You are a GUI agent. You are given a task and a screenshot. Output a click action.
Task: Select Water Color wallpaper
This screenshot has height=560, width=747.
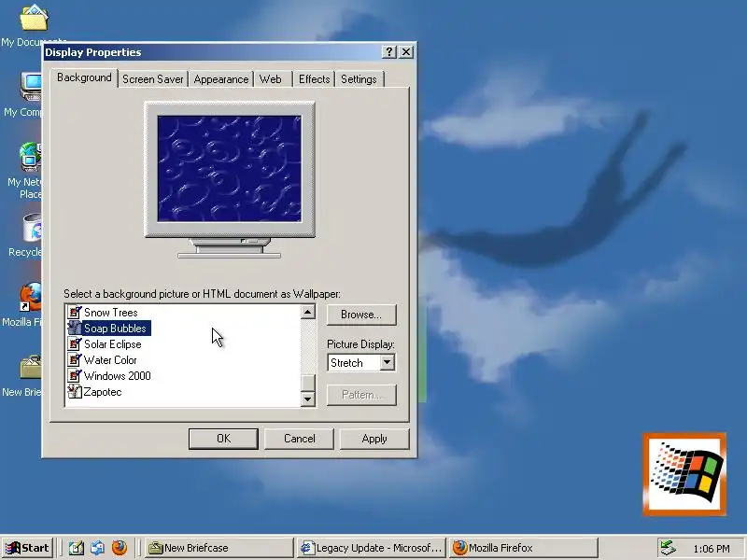tap(110, 360)
